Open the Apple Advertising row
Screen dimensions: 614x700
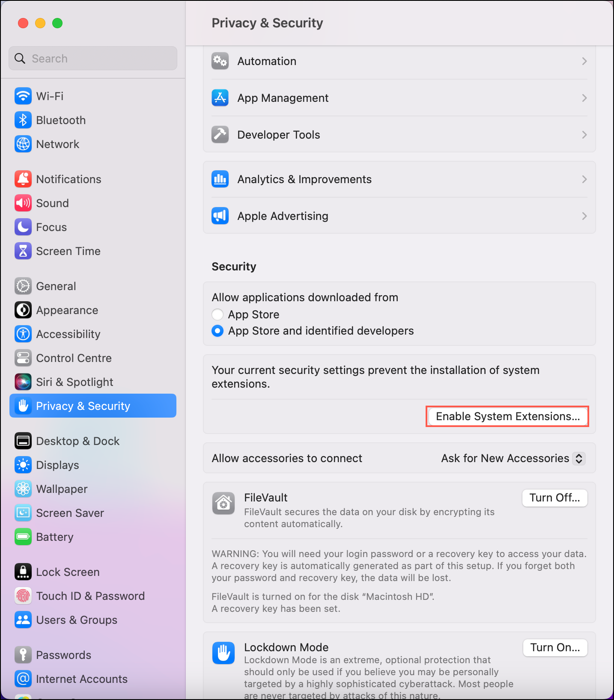(x=399, y=216)
